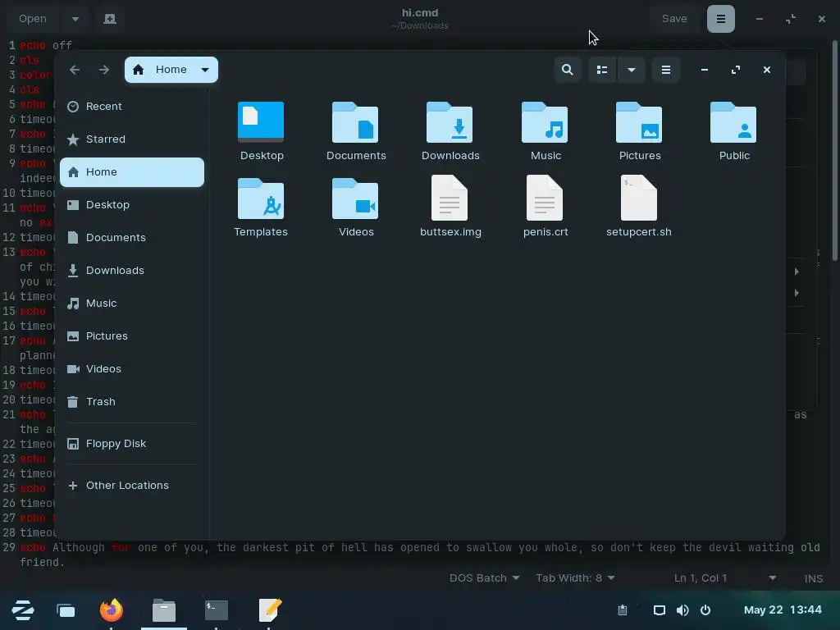
Task: Select Home in the sidebar
Action: pyautogui.click(x=132, y=172)
